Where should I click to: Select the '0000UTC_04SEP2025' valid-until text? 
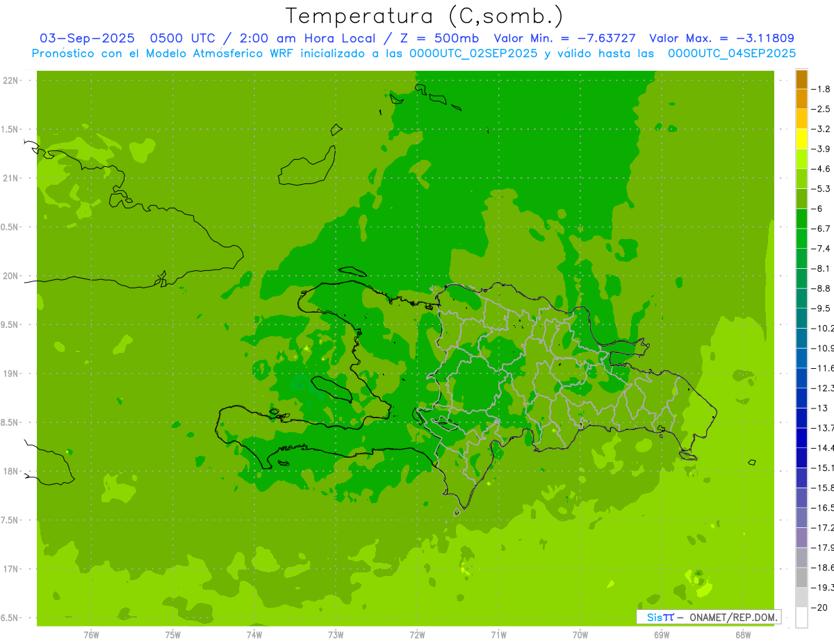tap(731, 53)
